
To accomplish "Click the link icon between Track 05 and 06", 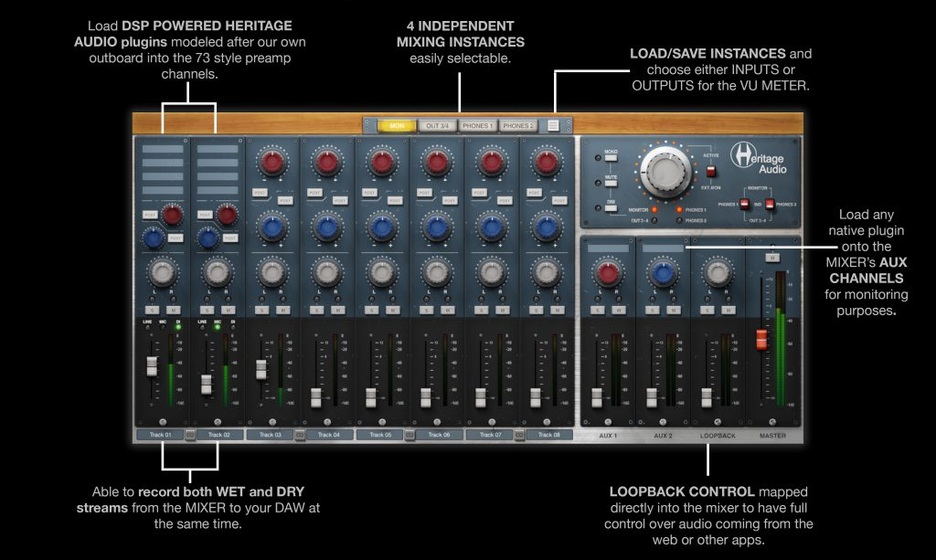I will click(x=409, y=435).
